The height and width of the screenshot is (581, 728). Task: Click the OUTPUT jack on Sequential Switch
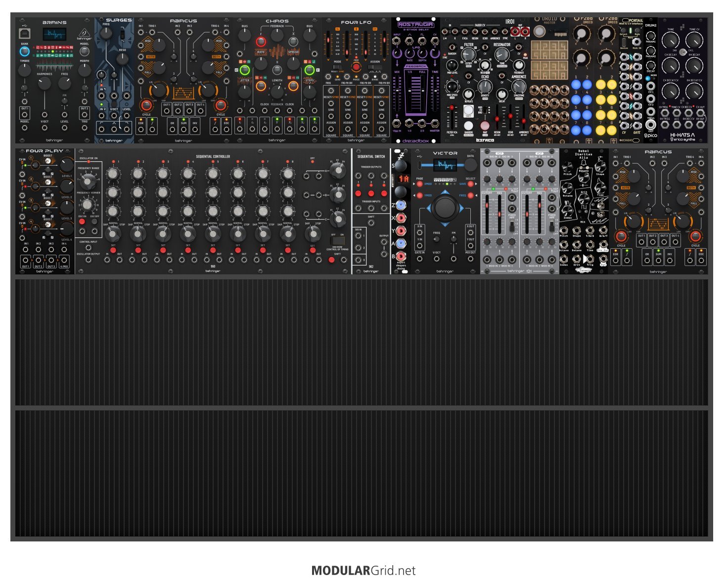click(x=384, y=242)
